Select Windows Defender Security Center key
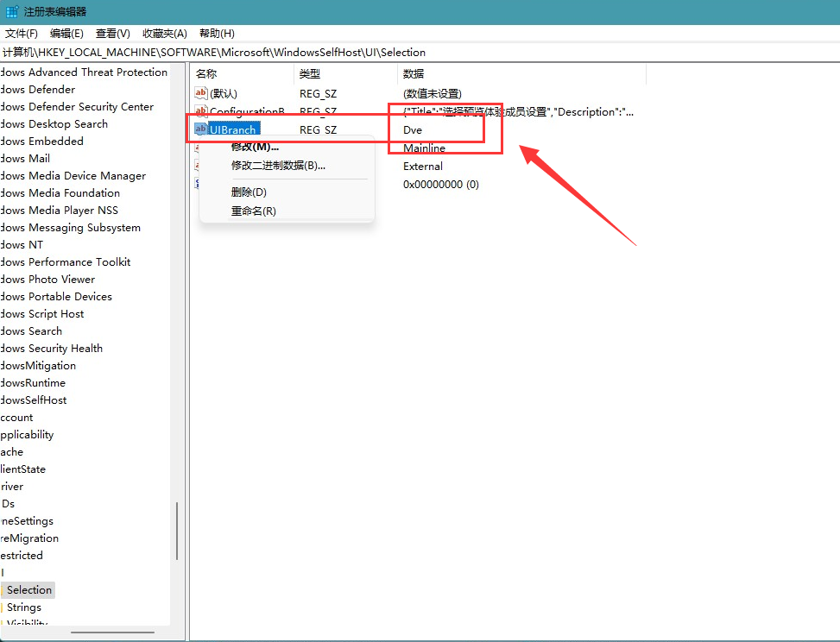The height and width of the screenshot is (642, 840). click(x=77, y=106)
